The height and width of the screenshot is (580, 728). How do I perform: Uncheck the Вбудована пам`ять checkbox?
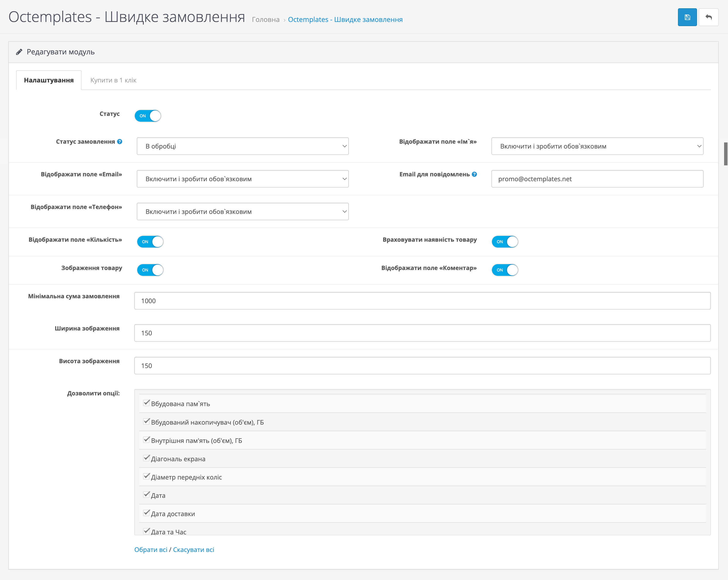coord(146,403)
